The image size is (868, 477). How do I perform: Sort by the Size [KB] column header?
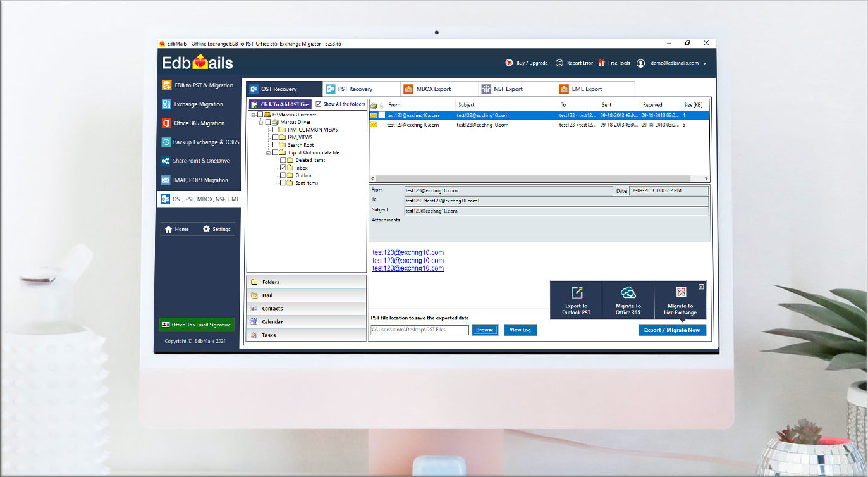694,105
